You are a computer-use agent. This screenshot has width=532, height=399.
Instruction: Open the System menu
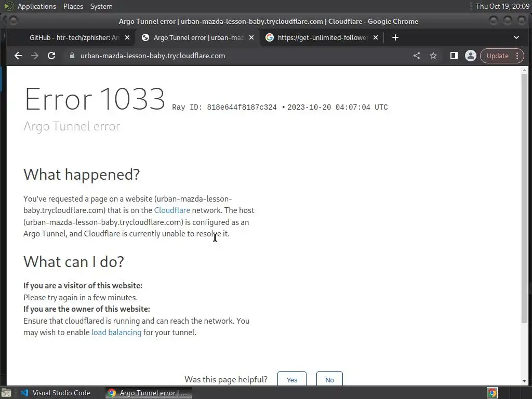101,6
